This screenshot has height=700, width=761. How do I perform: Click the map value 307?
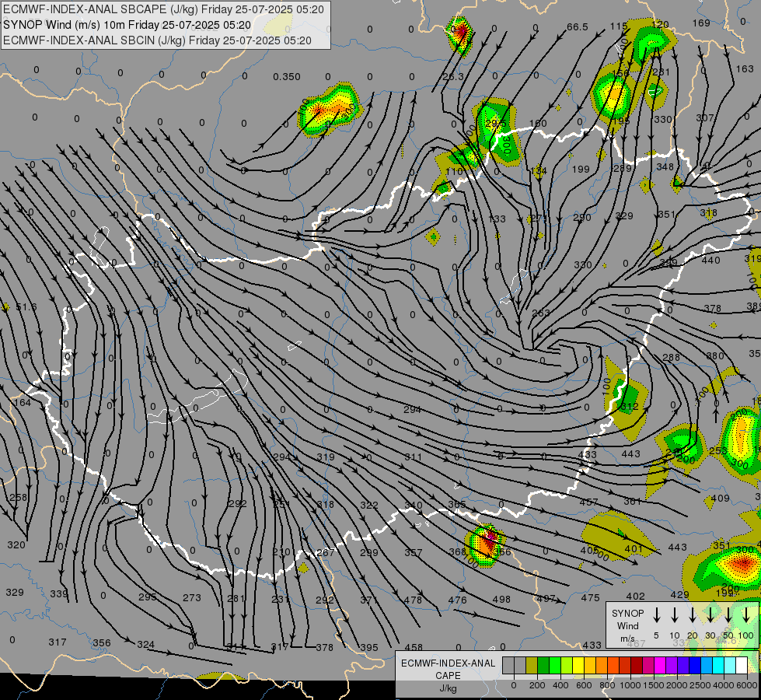click(x=705, y=118)
